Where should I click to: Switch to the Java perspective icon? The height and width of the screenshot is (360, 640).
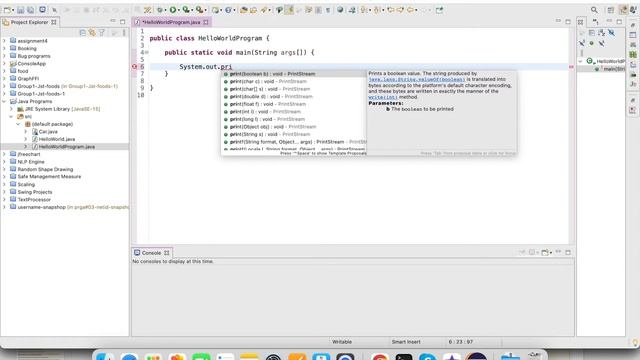pyautogui.click(x=623, y=10)
